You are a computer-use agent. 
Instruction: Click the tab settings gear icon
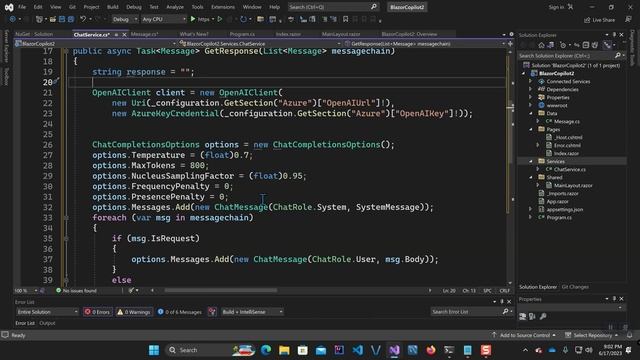pyautogui.click(x=511, y=34)
